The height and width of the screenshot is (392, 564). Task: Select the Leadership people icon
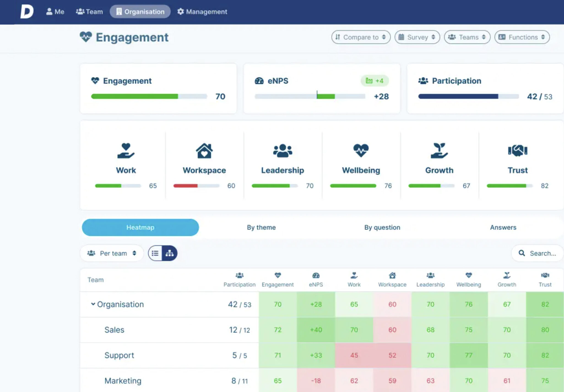point(283,151)
